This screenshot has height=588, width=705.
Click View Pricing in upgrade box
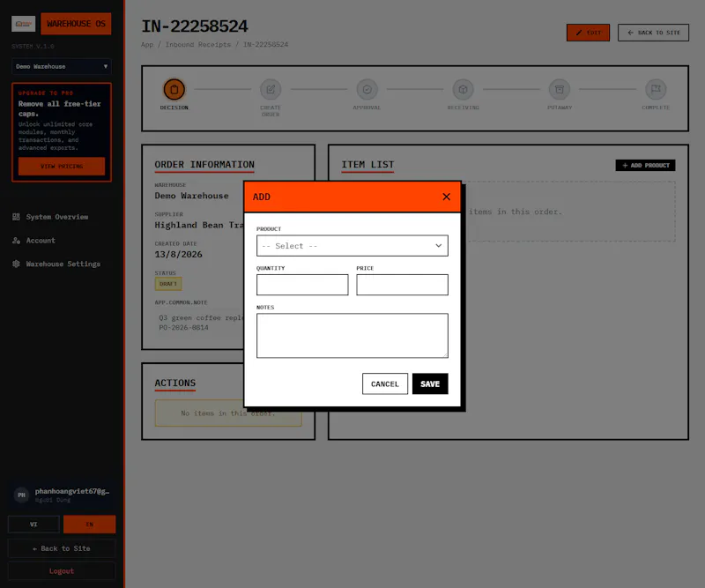coord(62,166)
